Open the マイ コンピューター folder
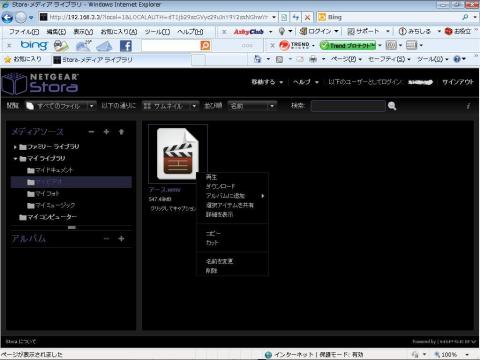The image size is (480, 360). (x=48, y=217)
